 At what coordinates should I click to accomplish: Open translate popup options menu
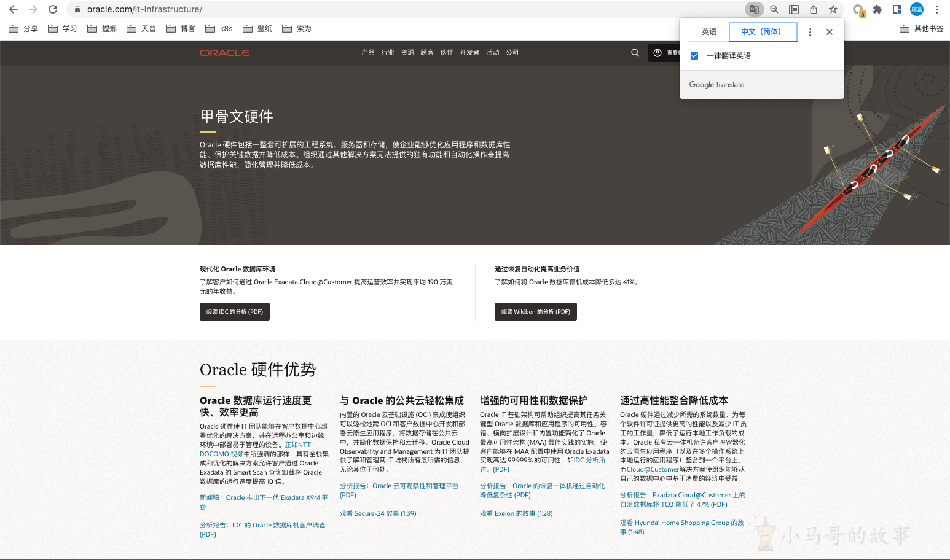[x=810, y=32]
